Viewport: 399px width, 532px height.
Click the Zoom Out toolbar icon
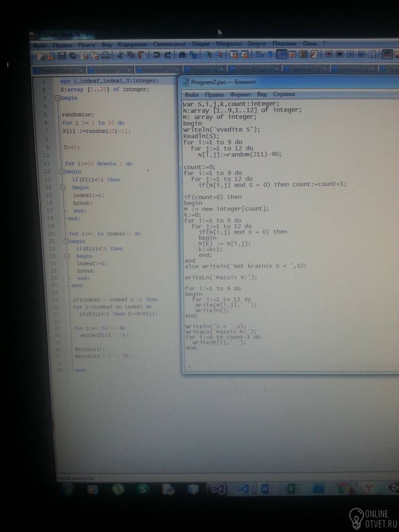(x=219, y=55)
